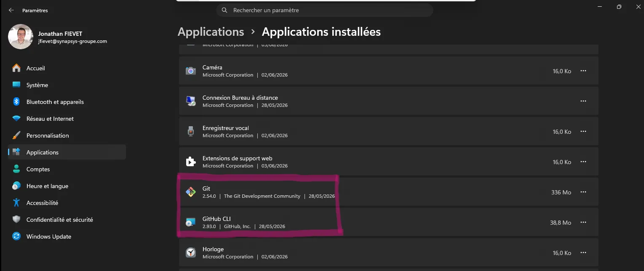The height and width of the screenshot is (271, 644).
Task: Click the Bluetooth et appareils icon
Action: (x=16, y=102)
